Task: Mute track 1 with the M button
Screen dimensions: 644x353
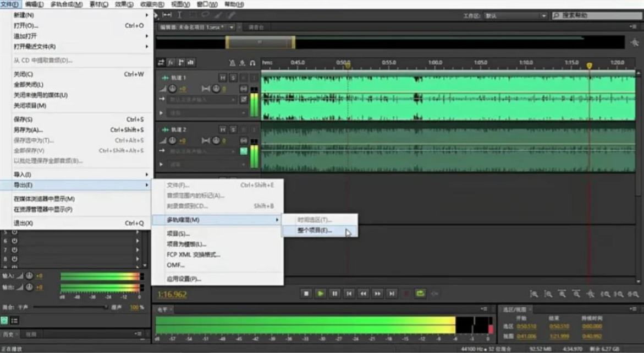Action: click(223, 78)
